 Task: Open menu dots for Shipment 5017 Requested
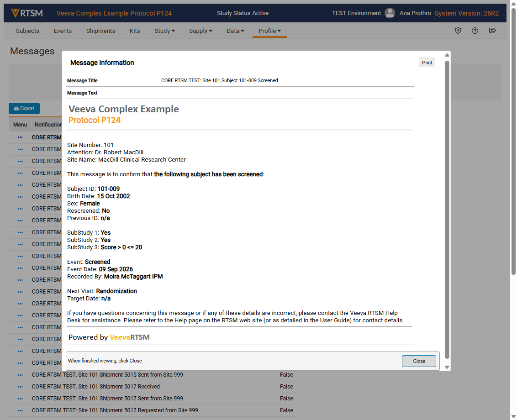(x=20, y=410)
